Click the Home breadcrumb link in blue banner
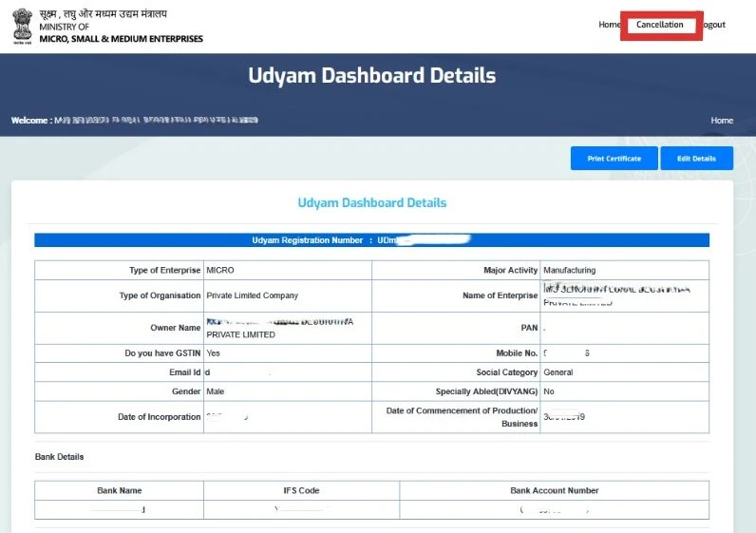 [x=721, y=121]
